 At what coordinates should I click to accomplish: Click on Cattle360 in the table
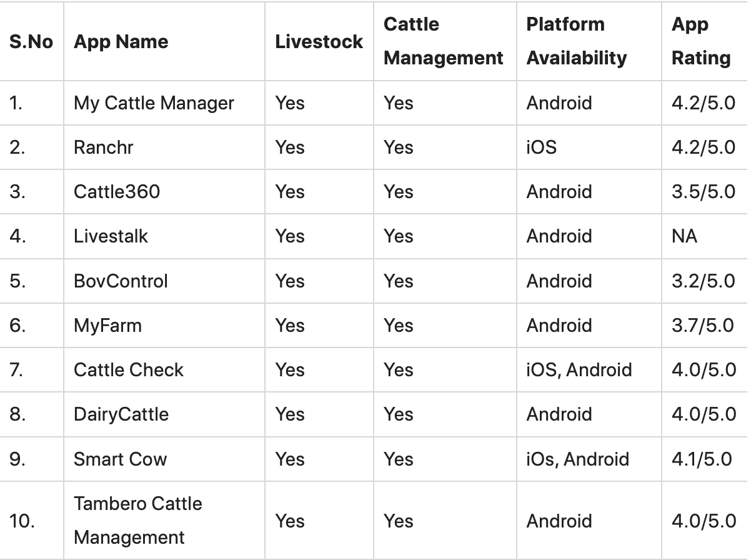coord(117,192)
